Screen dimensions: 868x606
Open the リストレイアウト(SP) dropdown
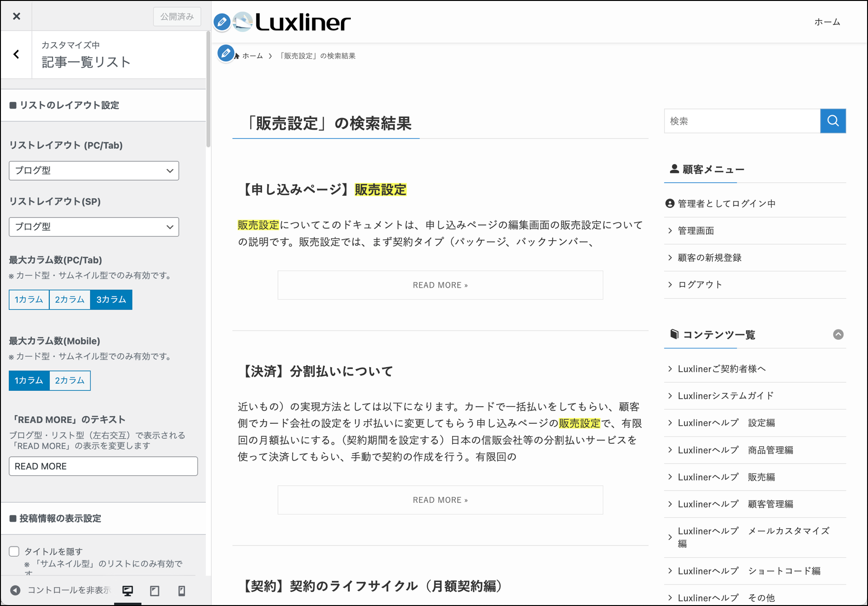coord(94,227)
